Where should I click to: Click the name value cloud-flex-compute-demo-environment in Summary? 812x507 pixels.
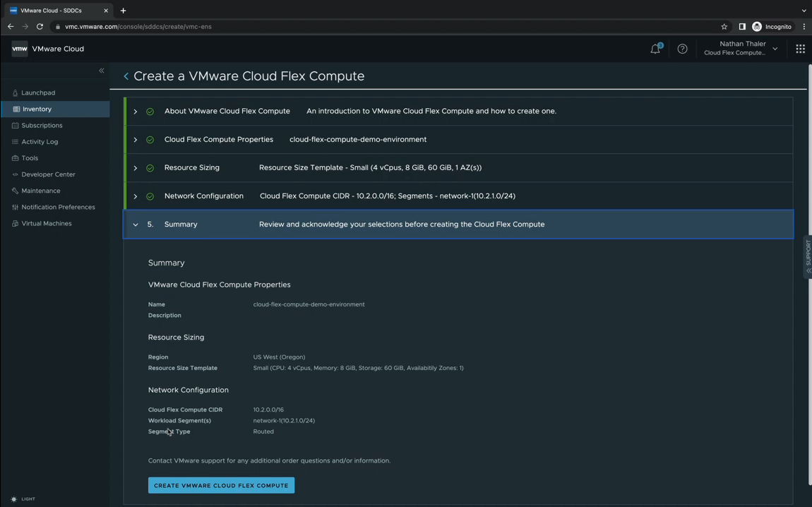309,304
